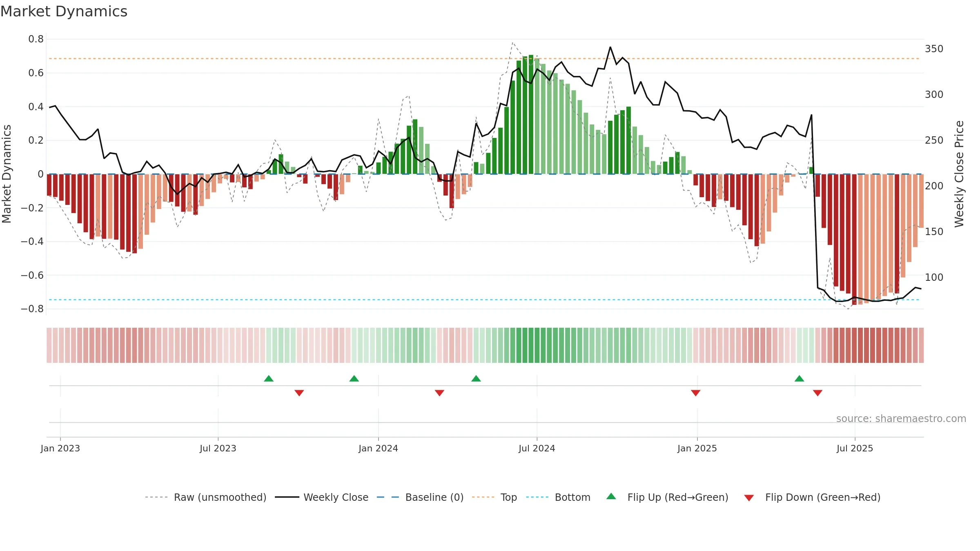
Task: Select the red flip-down marker between Jul 2023 and Jan 2024
Action: point(299,393)
